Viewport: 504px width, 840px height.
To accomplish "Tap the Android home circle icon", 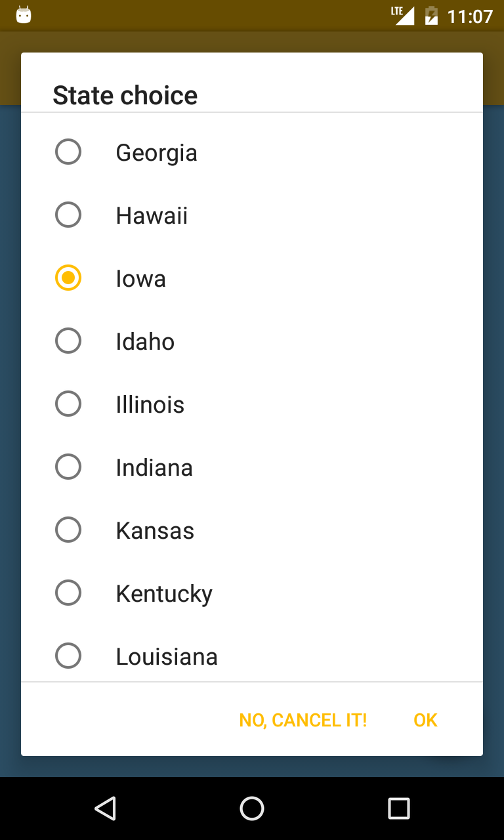I will (252, 808).
